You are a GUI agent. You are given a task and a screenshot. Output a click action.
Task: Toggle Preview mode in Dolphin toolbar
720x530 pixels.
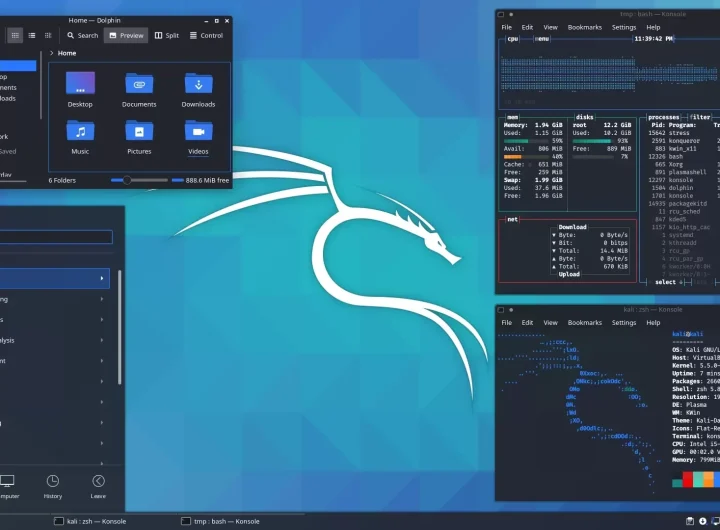[126, 35]
